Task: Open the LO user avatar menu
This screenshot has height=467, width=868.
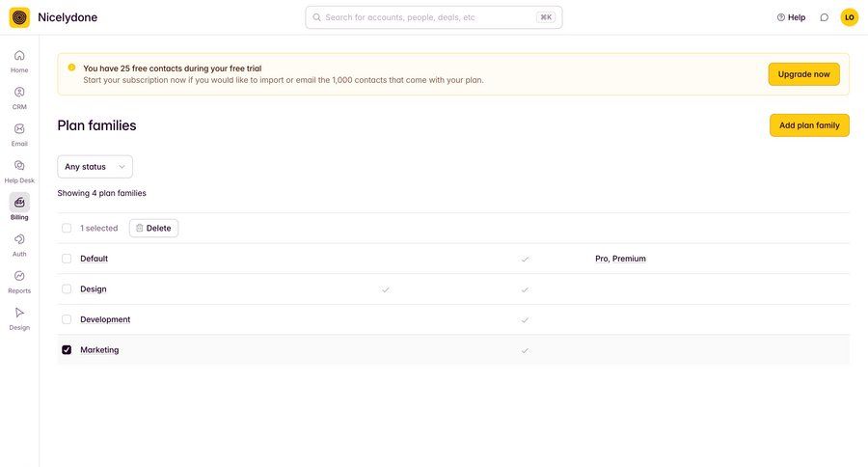Action: coord(849,17)
